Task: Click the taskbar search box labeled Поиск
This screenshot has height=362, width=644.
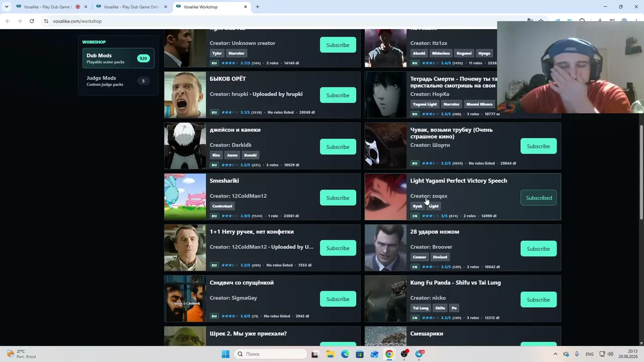Action: coord(271,354)
